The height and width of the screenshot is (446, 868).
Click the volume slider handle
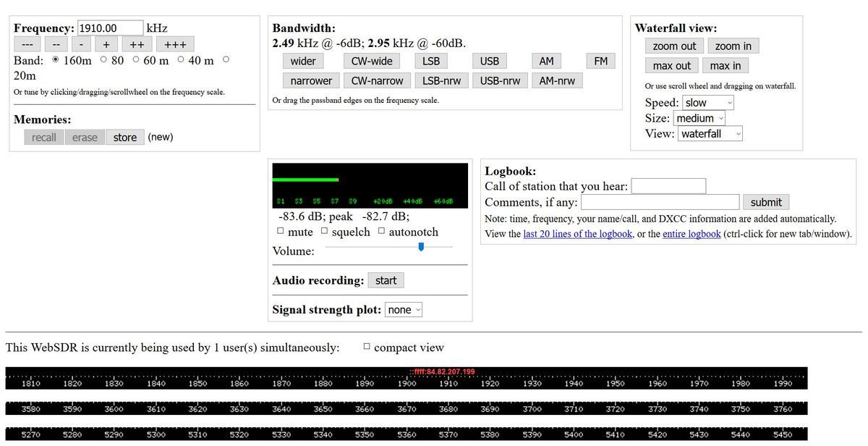(x=421, y=247)
